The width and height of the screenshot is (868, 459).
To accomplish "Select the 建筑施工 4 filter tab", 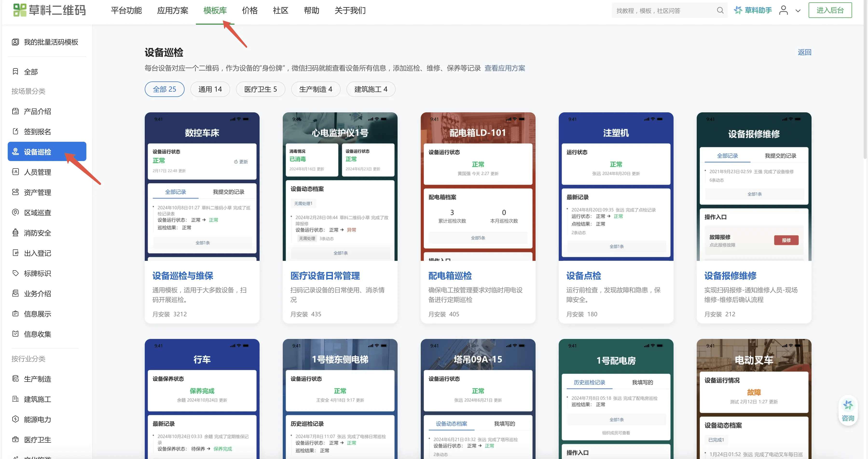I will 371,89.
